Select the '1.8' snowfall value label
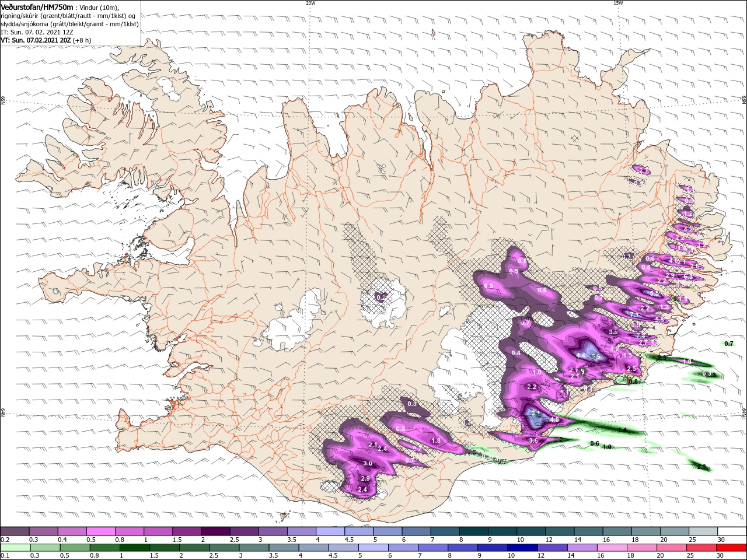Screen dimensions: 747x560 coord(435,440)
